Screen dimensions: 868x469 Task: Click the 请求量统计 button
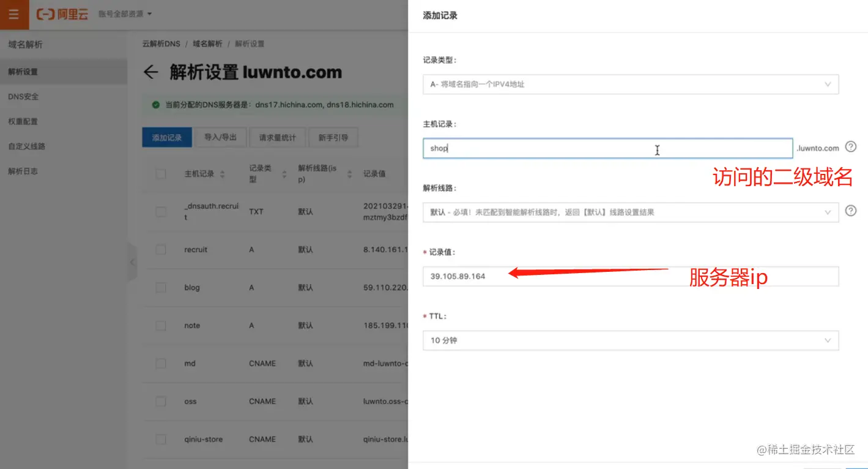277,138
